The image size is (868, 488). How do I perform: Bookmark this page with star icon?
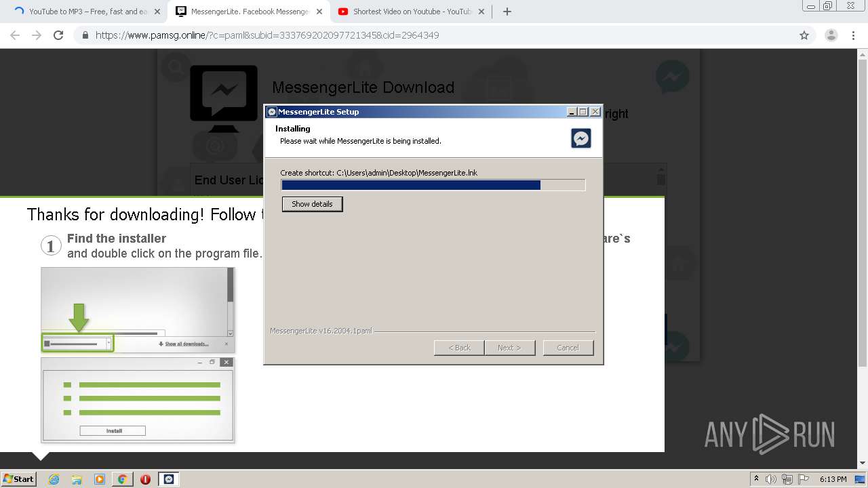click(x=804, y=35)
